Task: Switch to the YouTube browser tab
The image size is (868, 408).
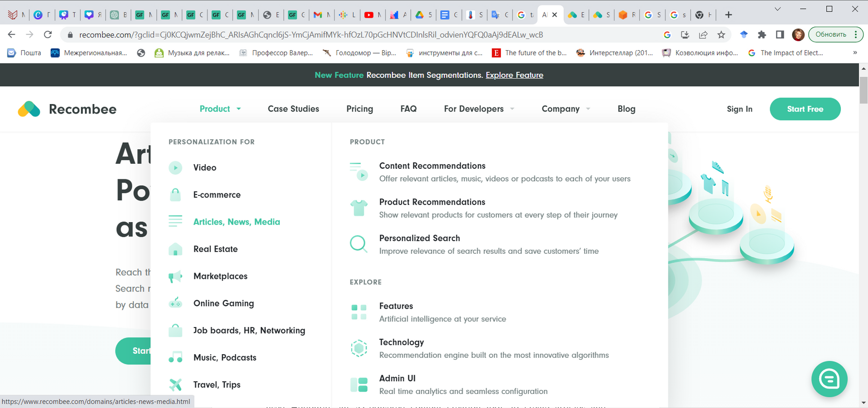Action: point(372,15)
